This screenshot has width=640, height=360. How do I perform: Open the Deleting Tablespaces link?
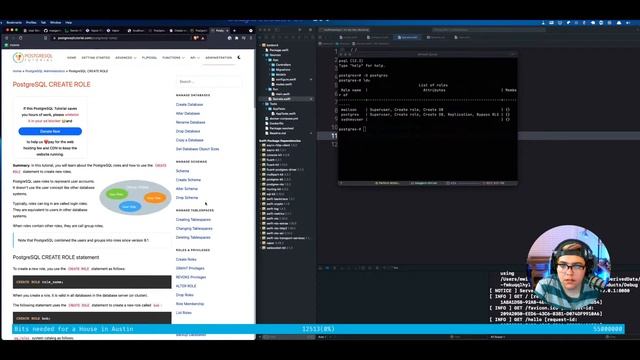[193, 238]
